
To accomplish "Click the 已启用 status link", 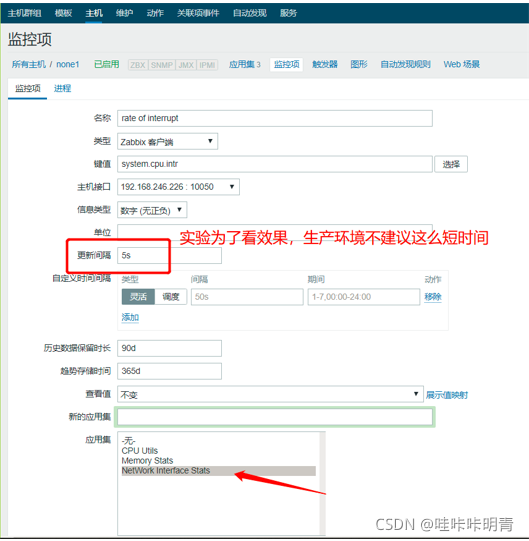I will tap(107, 64).
